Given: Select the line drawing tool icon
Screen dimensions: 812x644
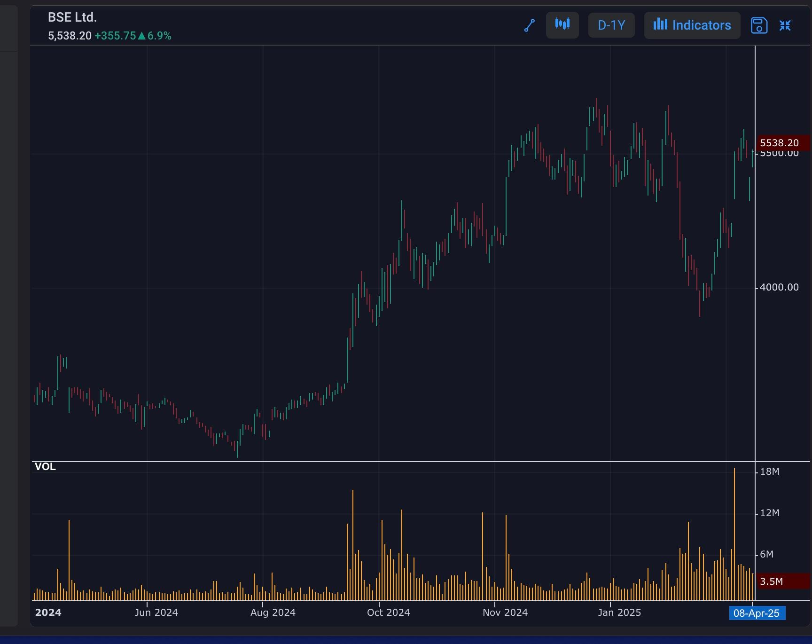Looking at the screenshot, I should (530, 25).
